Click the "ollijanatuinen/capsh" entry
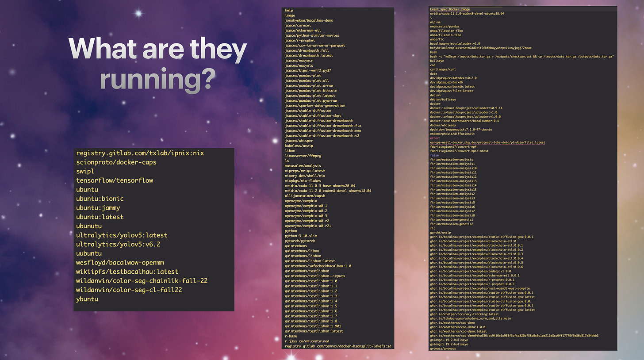Image resolution: width=644 pixels, height=360 pixels. pos(305,196)
